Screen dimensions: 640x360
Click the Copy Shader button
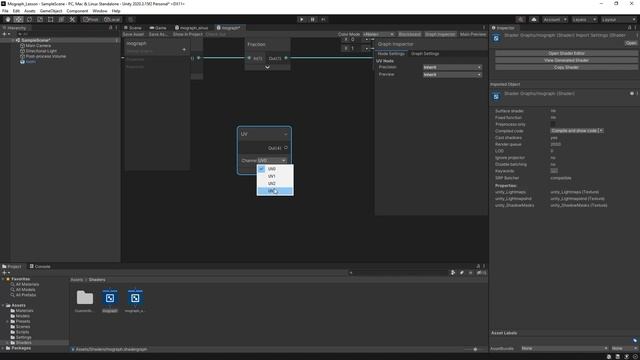tap(566, 67)
